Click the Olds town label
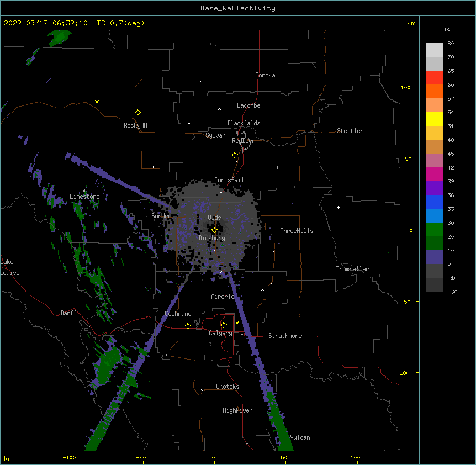The image size is (476, 465). coord(214,218)
